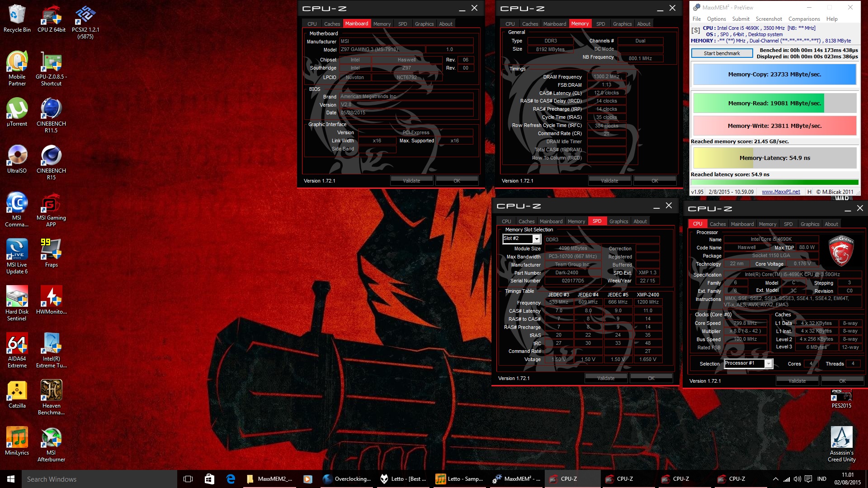Open UltraISO desktop icon

point(17,159)
